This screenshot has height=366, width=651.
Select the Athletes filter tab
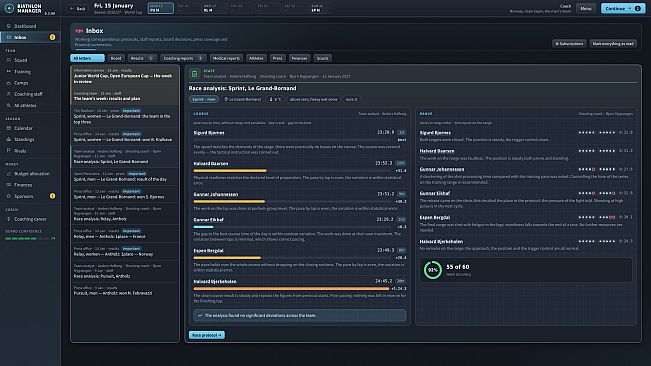coord(256,58)
